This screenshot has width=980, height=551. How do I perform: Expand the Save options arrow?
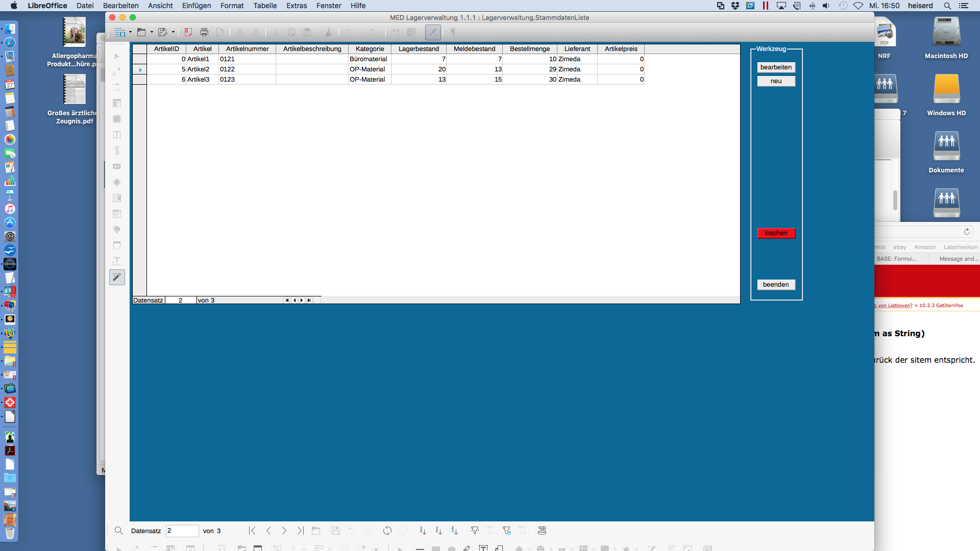(x=173, y=32)
